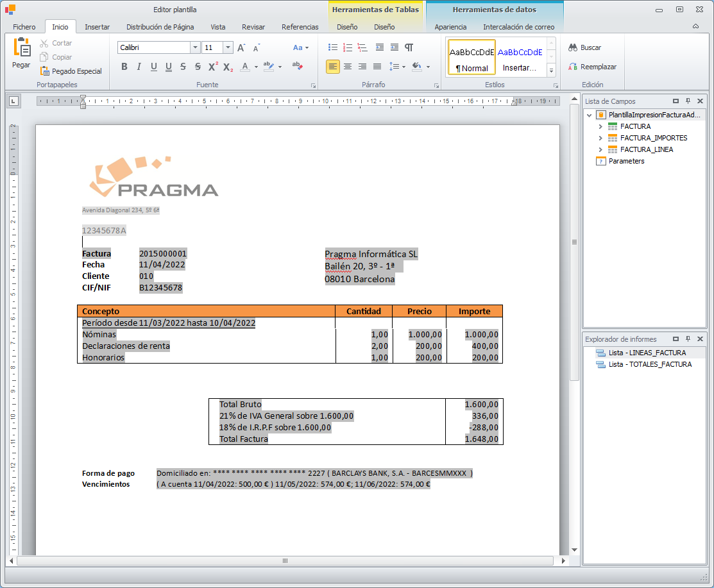The image size is (714, 588).
Task: Shrink font size with the small A icon
Action: [257, 47]
